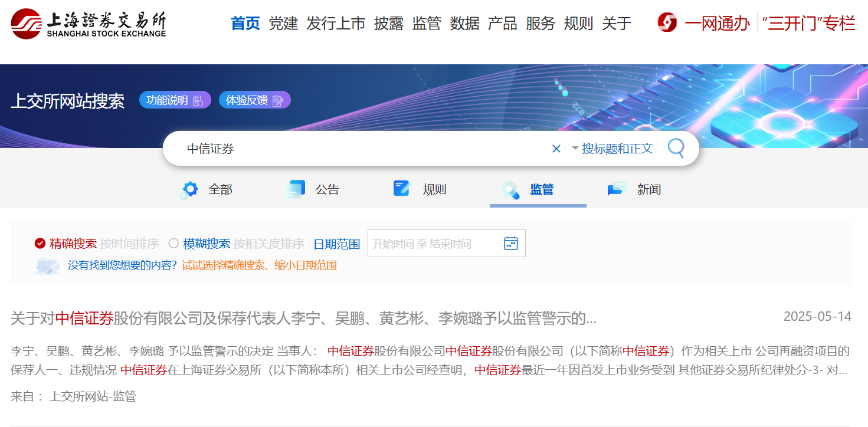Open 体验反馈 feedback button
The height and width of the screenshot is (427, 868).
click(x=255, y=100)
